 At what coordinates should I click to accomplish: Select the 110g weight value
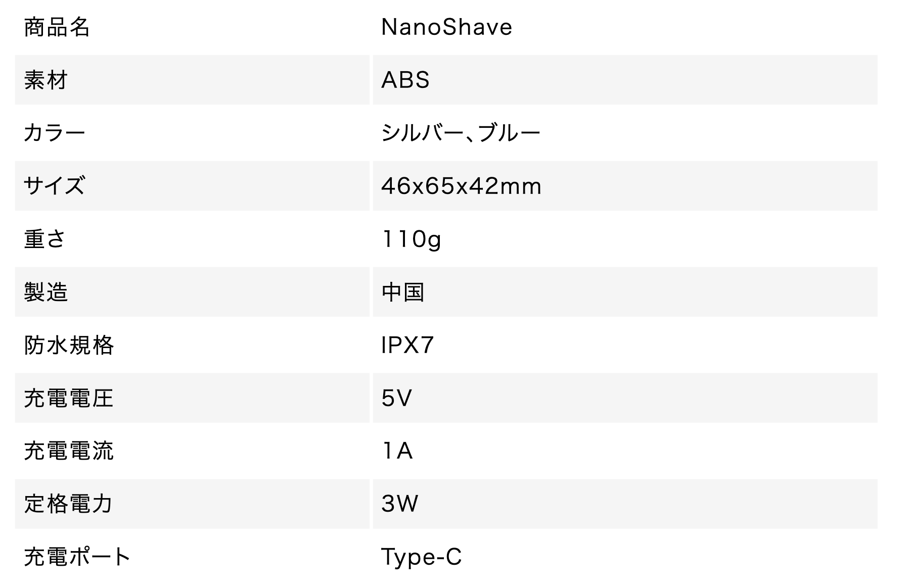pos(412,239)
